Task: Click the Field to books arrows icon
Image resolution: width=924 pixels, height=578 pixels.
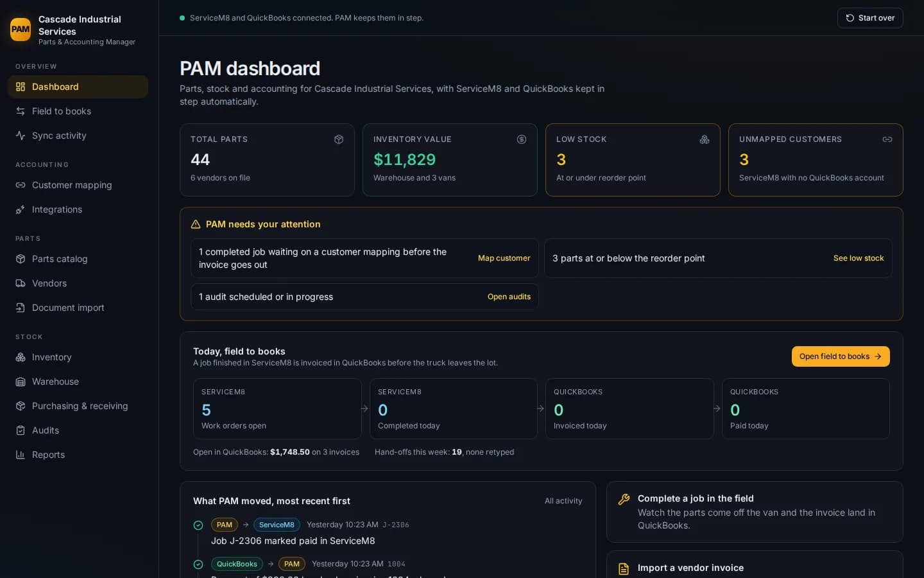Action: [x=21, y=111]
